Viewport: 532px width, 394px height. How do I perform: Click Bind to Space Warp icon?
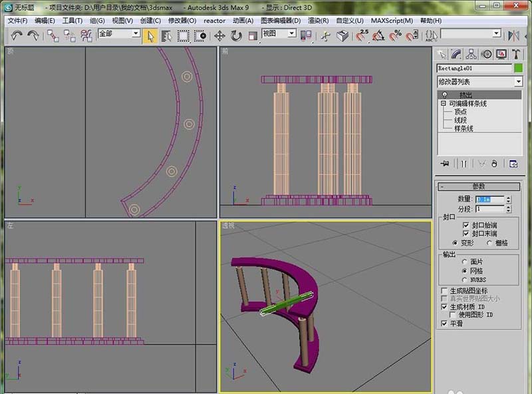(x=86, y=36)
